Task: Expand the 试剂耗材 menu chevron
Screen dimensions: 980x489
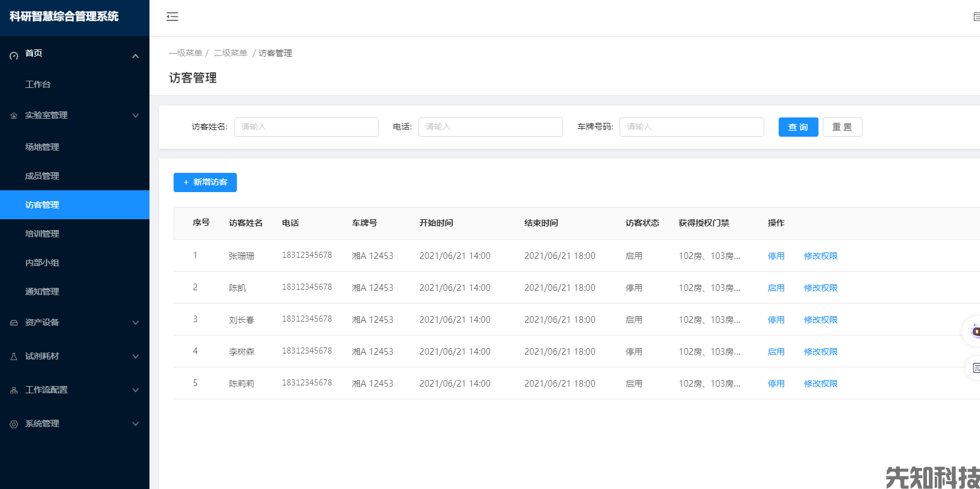Action: point(136,357)
